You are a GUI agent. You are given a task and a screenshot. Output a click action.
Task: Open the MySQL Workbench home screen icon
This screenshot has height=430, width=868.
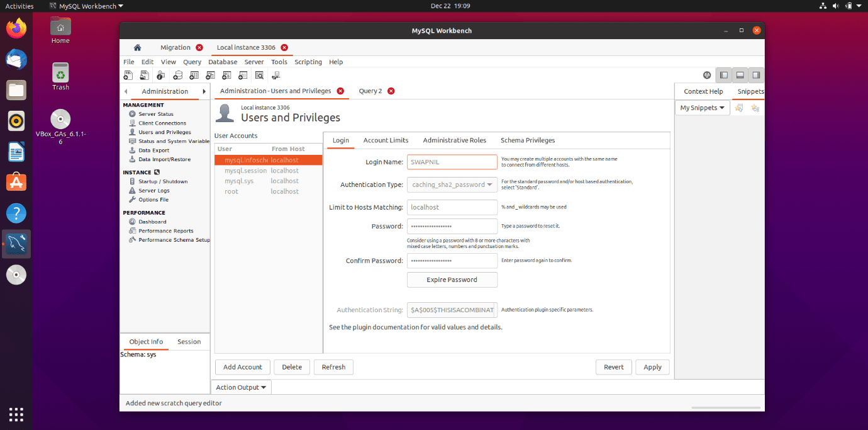(x=137, y=47)
